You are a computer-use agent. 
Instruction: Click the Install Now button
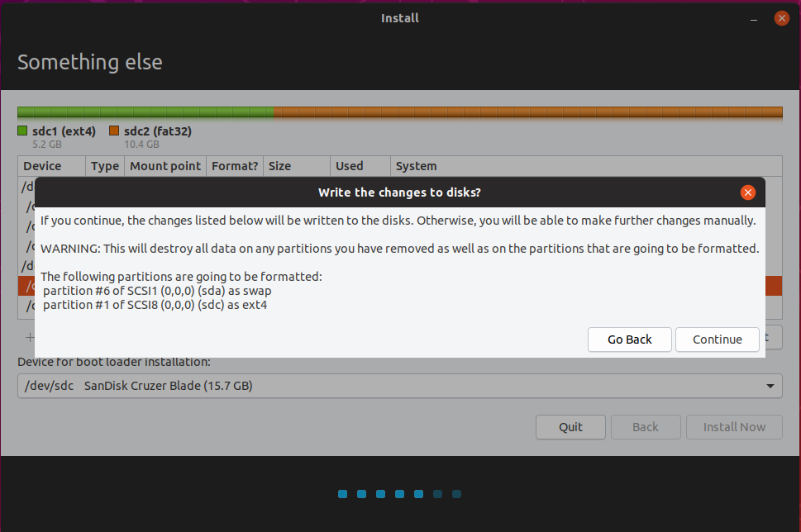point(734,427)
